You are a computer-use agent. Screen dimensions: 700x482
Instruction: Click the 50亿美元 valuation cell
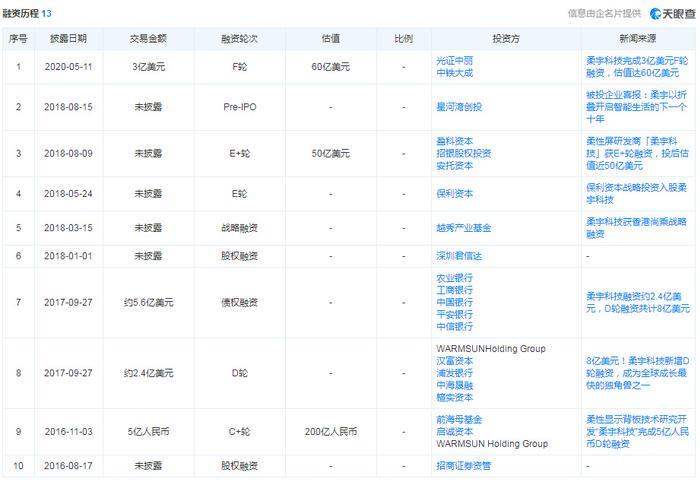click(331, 154)
